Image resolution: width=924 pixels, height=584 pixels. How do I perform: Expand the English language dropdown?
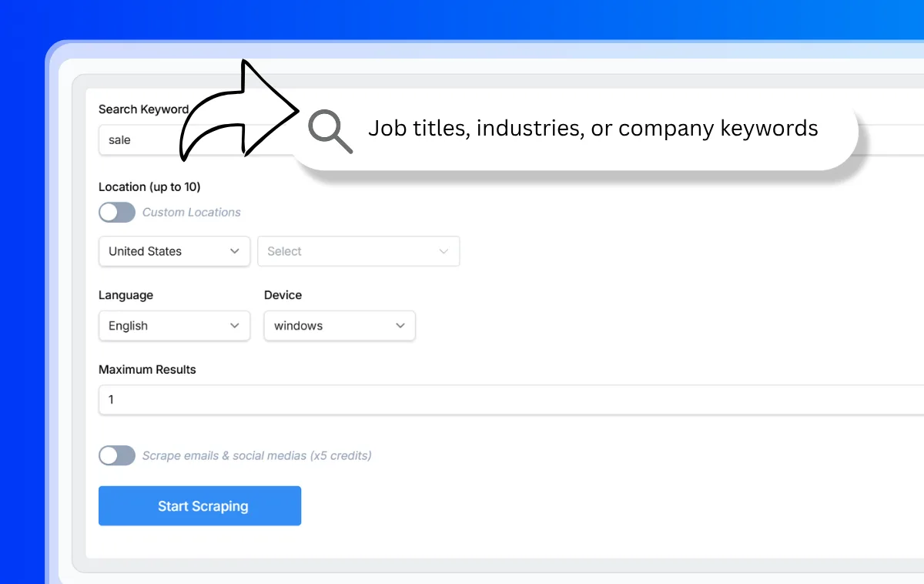tap(174, 326)
